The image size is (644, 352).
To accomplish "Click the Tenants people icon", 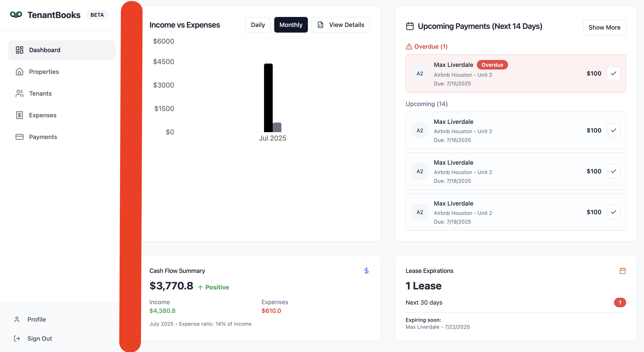I will point(20,94).
